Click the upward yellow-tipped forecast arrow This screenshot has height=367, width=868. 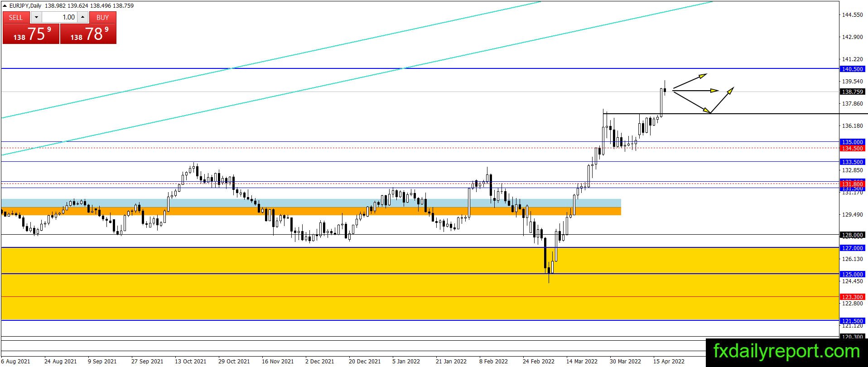(x=690, y=81)
